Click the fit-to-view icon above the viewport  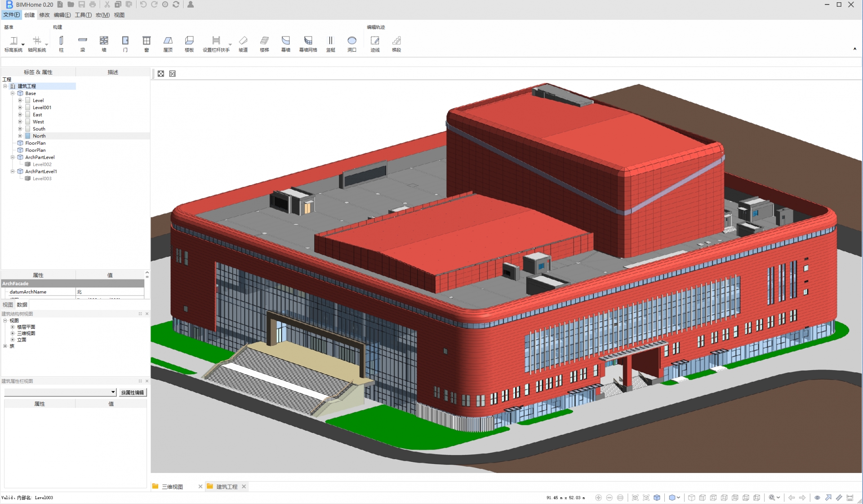pos(161,74)
